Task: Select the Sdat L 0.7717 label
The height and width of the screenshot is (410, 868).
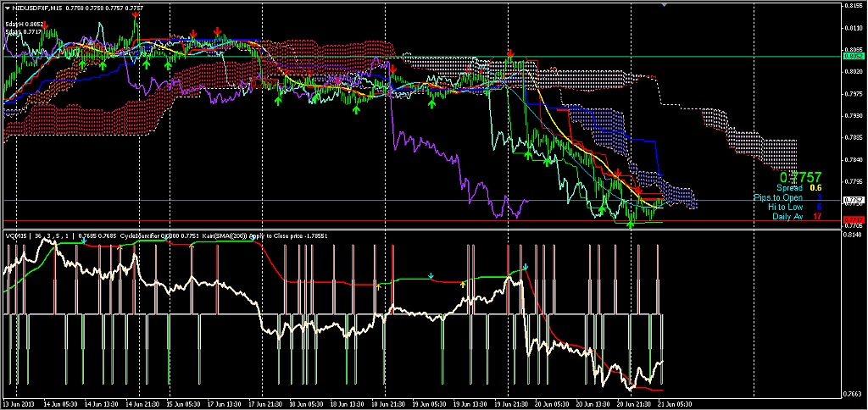Action: pos(23,31)
